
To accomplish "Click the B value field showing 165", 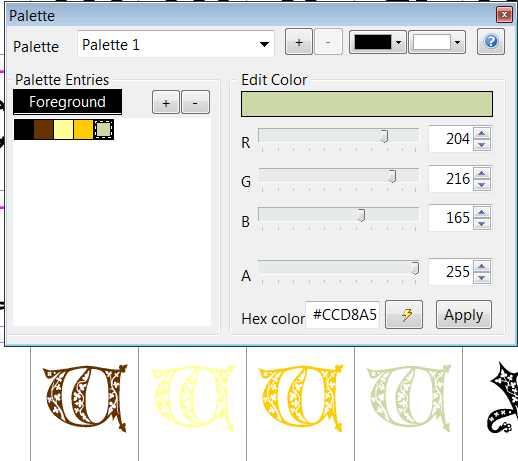I will click(x=451, y=218).
